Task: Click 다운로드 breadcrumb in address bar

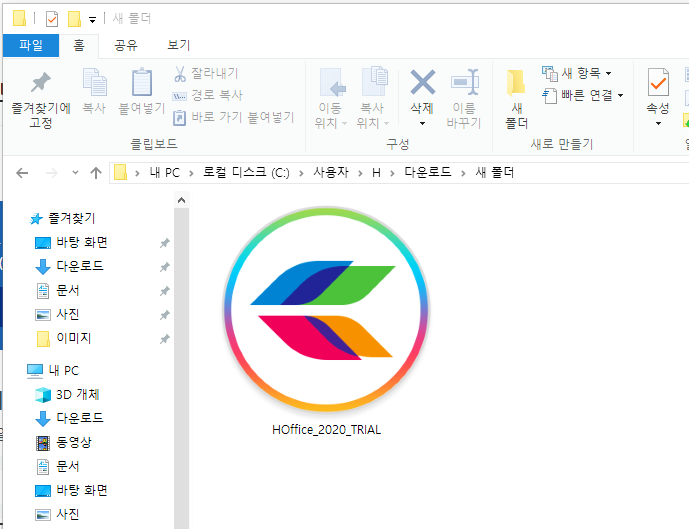Action: (x=428, y=172)
